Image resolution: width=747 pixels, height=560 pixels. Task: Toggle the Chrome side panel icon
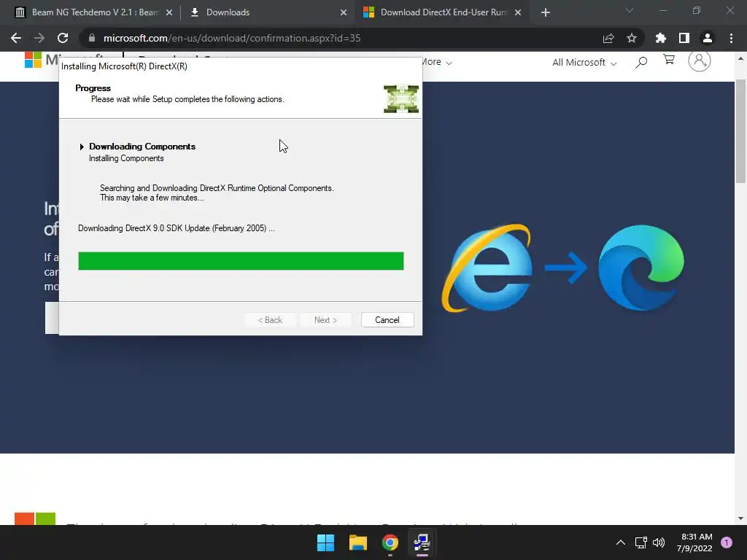(x=684, y=38)
